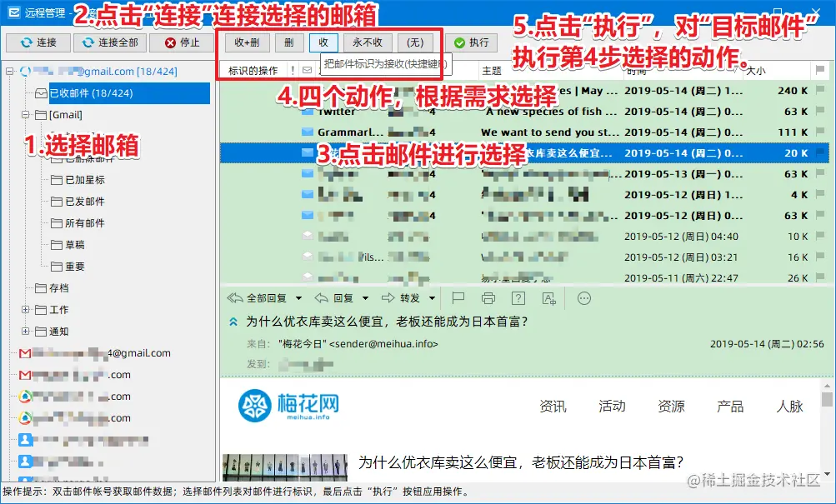Open the 所有邮件 all mail folder
The height and width of the screenshot is (504, 836).
pyautogui.click(x=78, y=223)
